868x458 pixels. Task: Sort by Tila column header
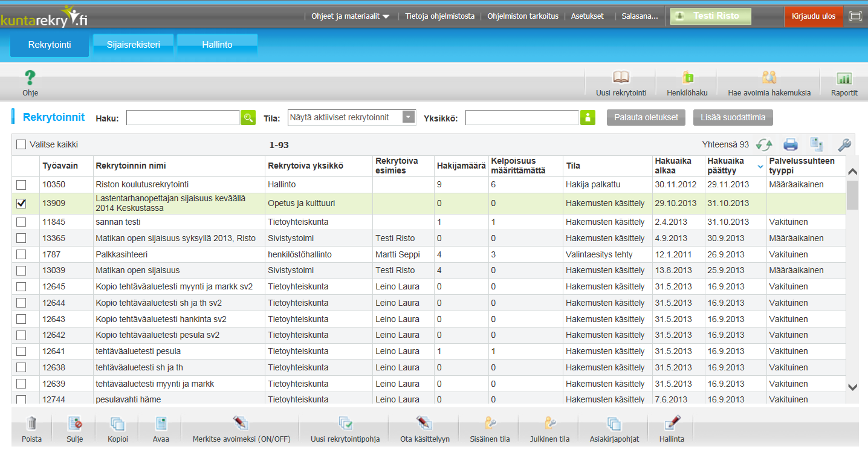point(607,166)
